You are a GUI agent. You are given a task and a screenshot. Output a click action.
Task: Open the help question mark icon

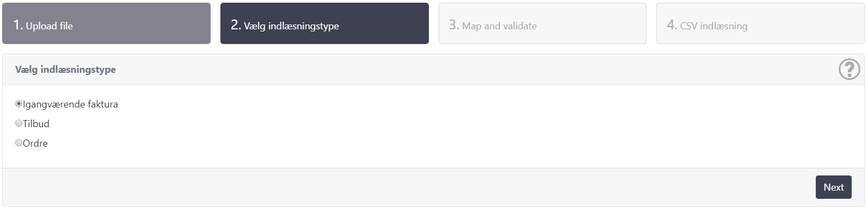pyautogui.click(x=849, y=70)
